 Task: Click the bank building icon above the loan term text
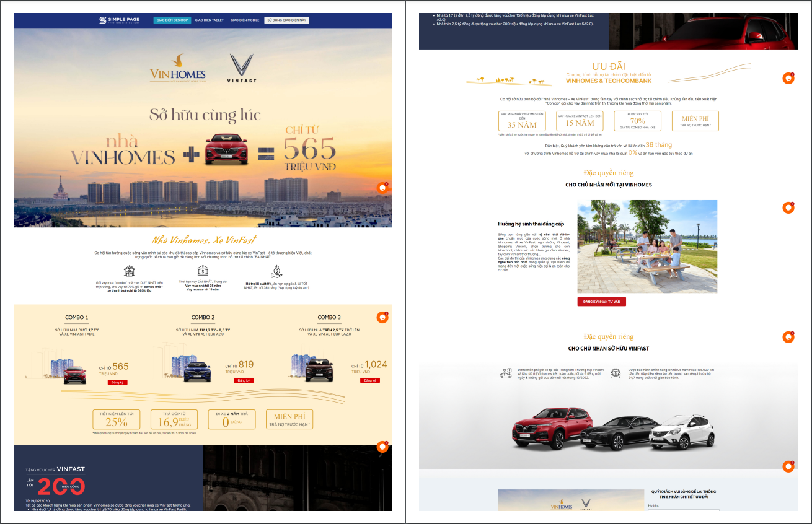point(203,271)
